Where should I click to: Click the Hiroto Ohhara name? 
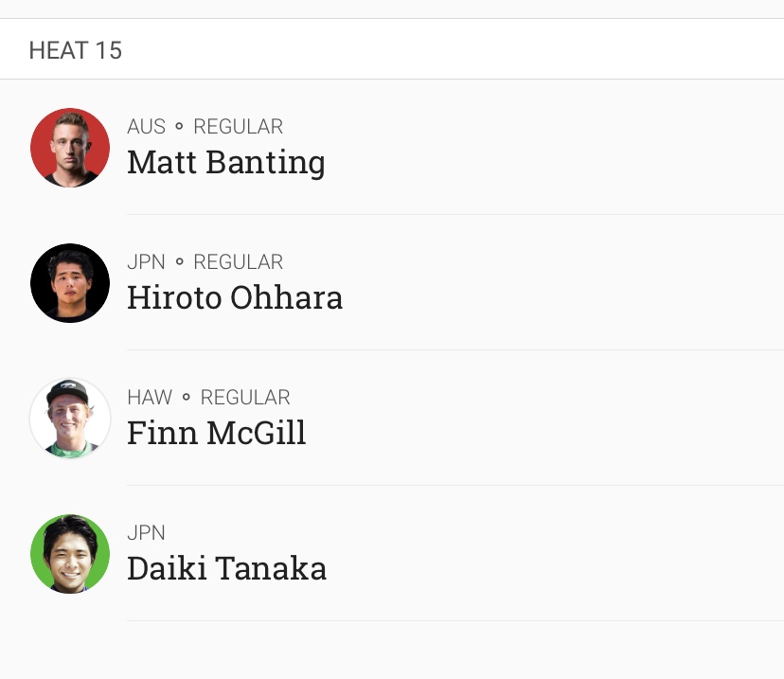(235, 297)
